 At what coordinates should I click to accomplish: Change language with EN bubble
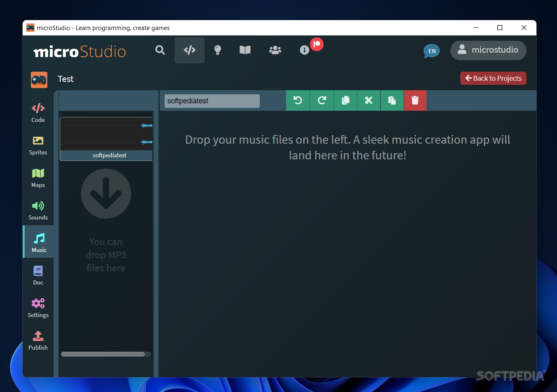pyautogui.click(x=432, y=51)
